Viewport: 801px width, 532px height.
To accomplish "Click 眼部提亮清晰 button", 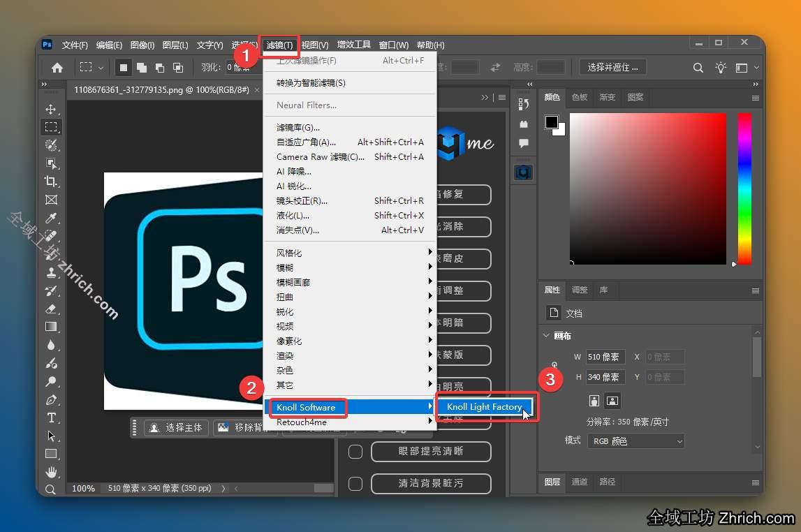I will [431, 451].
